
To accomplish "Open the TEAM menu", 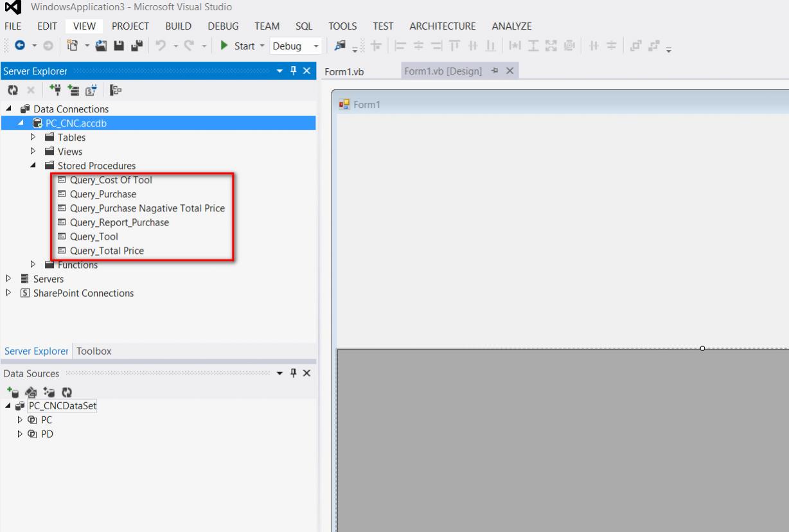I will [x=267, y=26].
